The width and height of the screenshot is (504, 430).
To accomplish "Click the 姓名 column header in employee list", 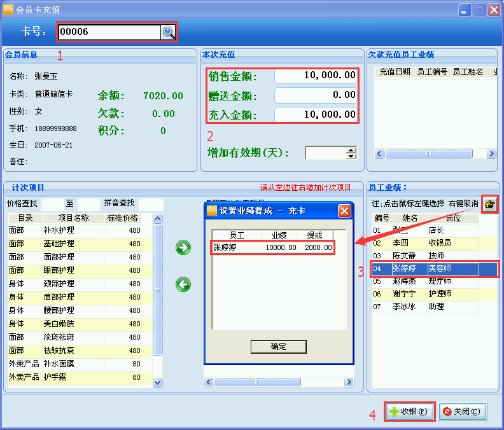I will (410, 219).
